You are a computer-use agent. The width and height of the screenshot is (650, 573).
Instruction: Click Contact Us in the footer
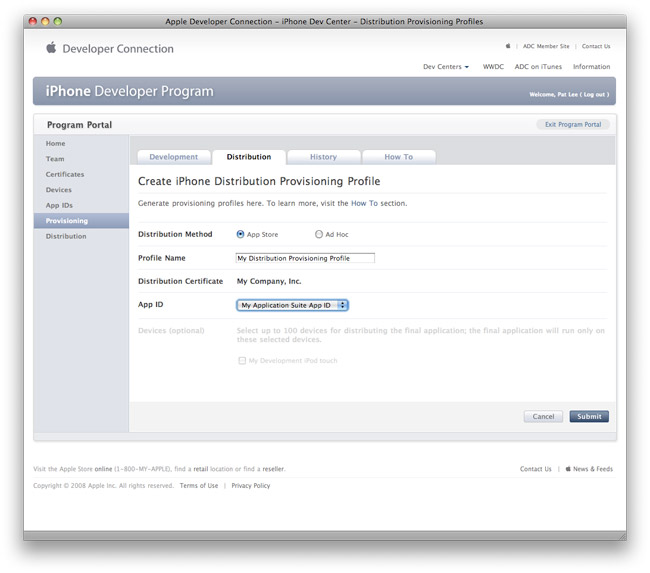click(x=536, y=469)
